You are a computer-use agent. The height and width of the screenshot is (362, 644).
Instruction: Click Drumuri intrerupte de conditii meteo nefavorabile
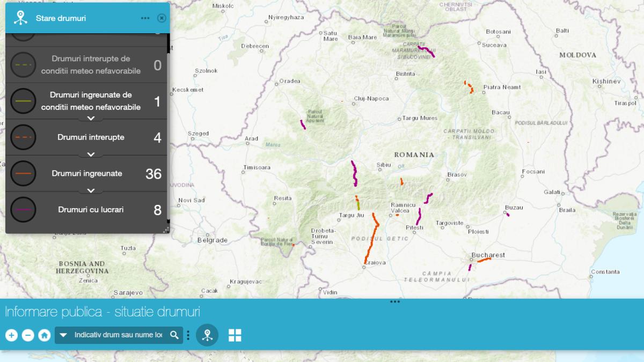pyautogui.click(x=91, y=65)
